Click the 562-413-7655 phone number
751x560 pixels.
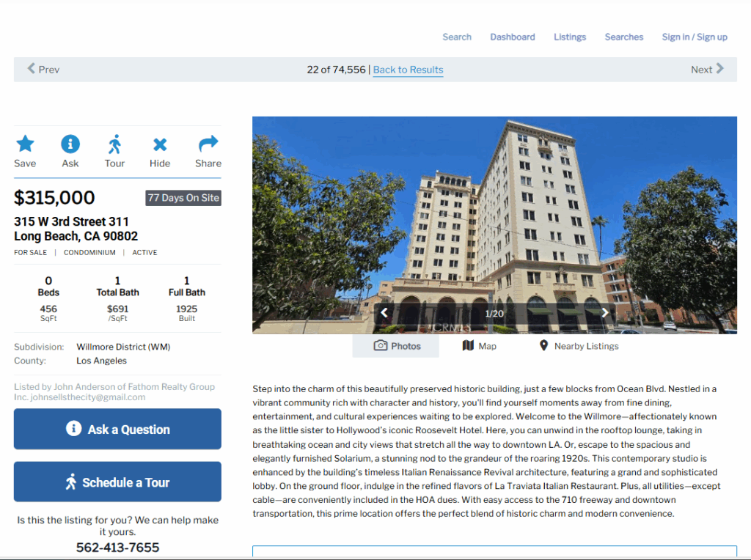pyautogui.click(x=118, y=548)
